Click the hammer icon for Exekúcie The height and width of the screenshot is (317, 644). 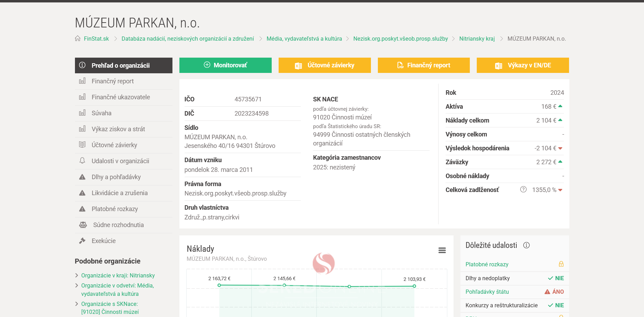(x=82, y=241)
